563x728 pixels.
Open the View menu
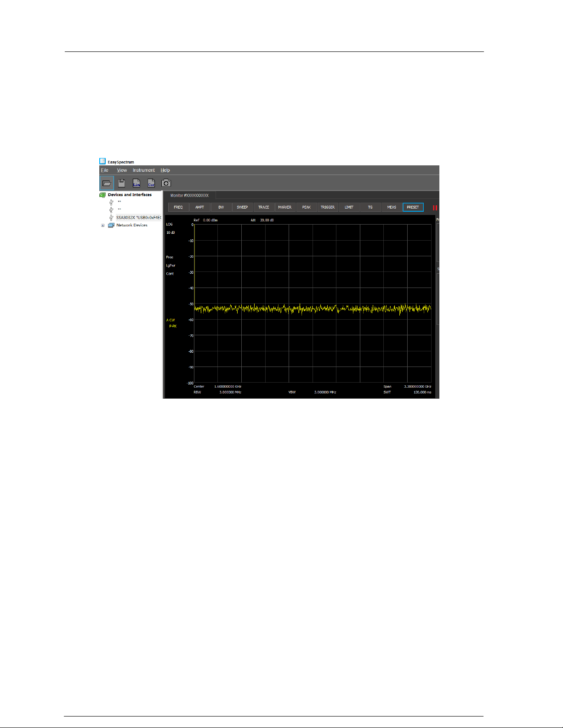[x=122, y=170]
